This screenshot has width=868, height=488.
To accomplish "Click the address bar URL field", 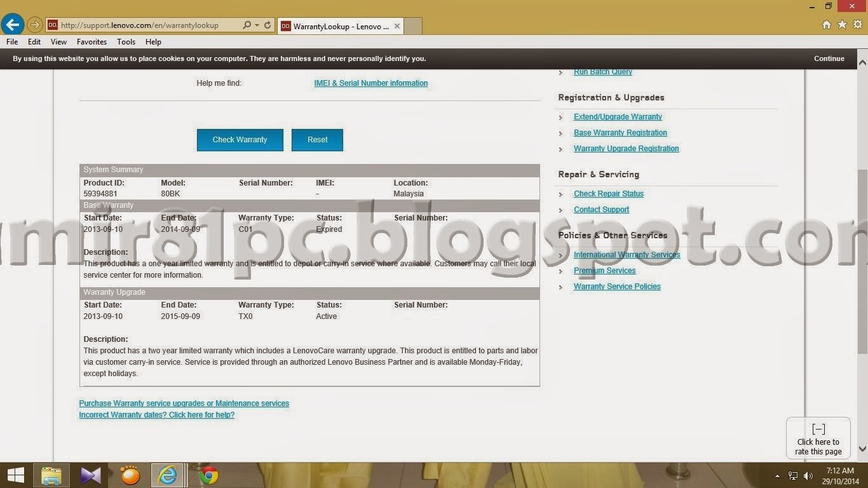I will click(x=149, y=25).
